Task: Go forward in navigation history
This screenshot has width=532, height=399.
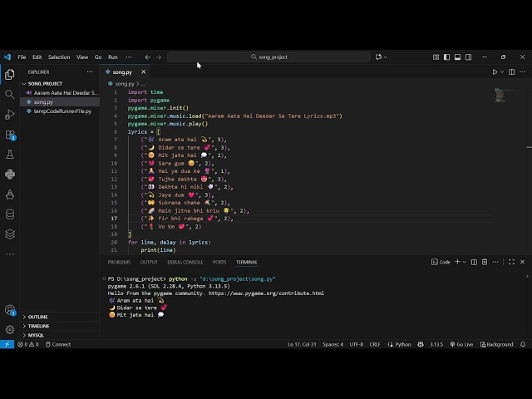Action: click(159, 57)
